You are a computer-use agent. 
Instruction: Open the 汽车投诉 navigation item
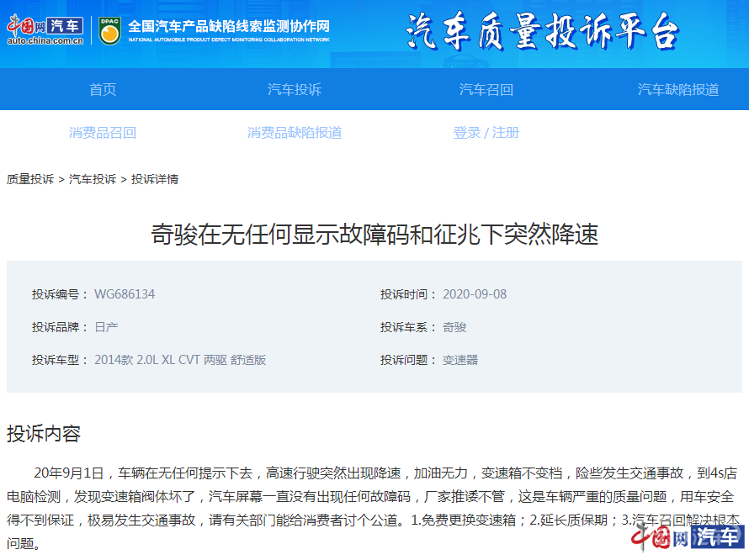[x=295, y=89]
